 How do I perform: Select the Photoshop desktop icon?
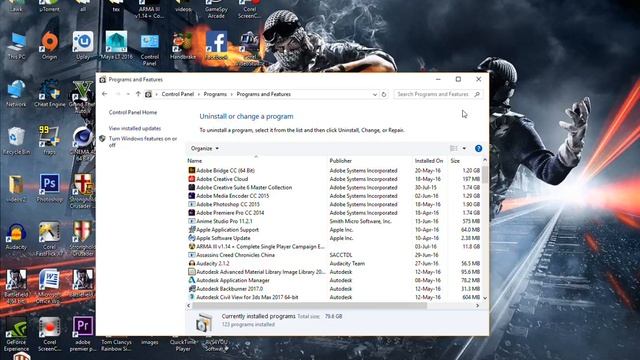pos(49,188)
